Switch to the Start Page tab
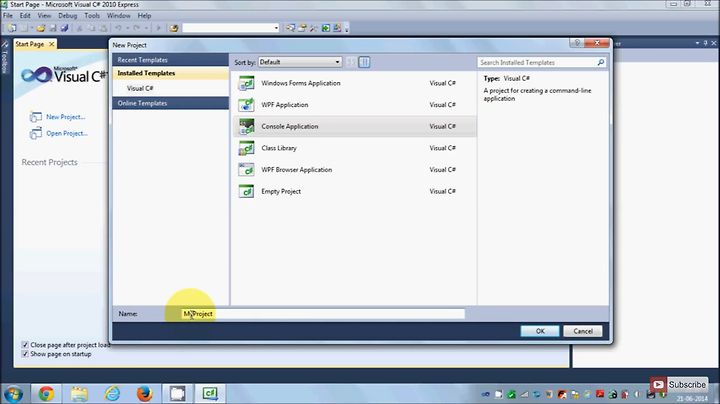Image resolution: width=720 pixels, height=404 pixels. pyautogui.click(x=30, y=44)
